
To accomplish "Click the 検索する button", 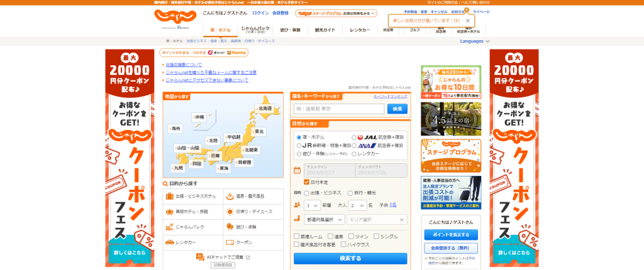I will pos(350,259).
